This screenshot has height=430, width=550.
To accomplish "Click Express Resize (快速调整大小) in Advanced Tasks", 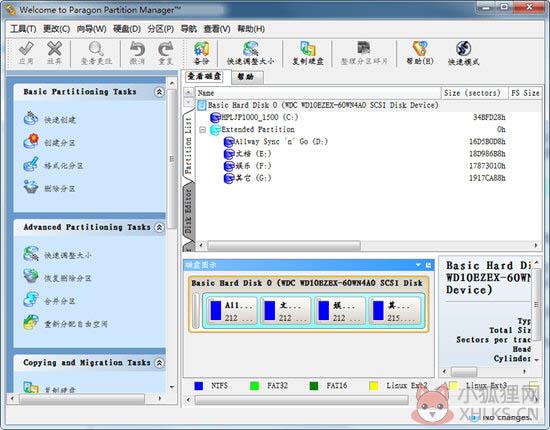I will point(31,254).
